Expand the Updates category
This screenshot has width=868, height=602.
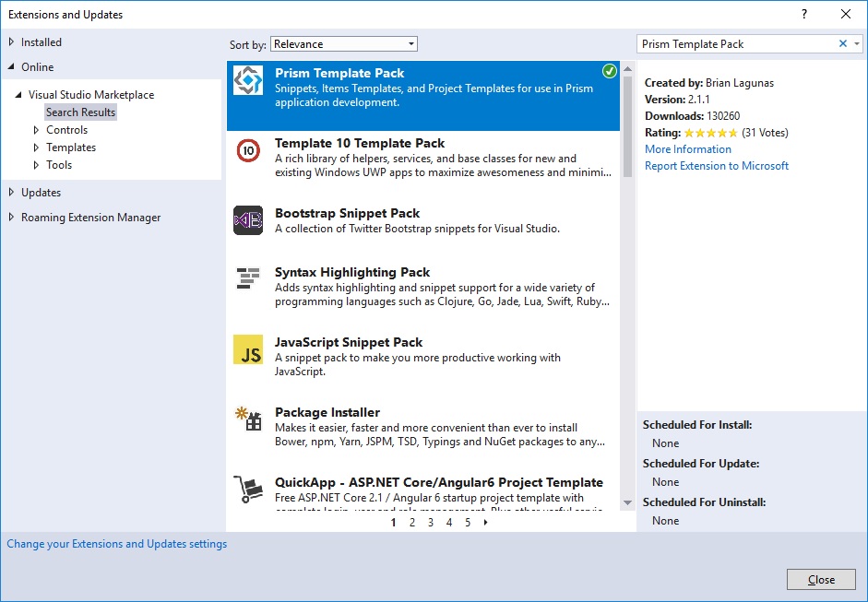point(11,192)
